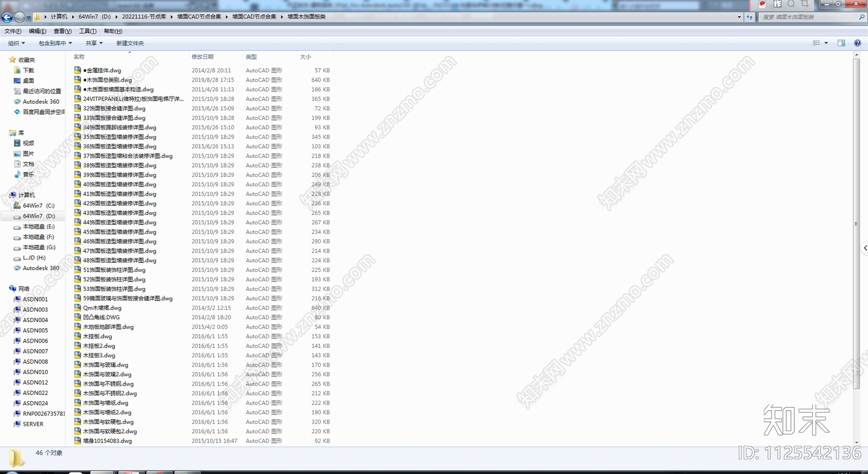Select the 网络 node in sidebar
Image resolution: width=868 pixels, height=474 pixels.
pyautogui.click(x=24, y=289)
